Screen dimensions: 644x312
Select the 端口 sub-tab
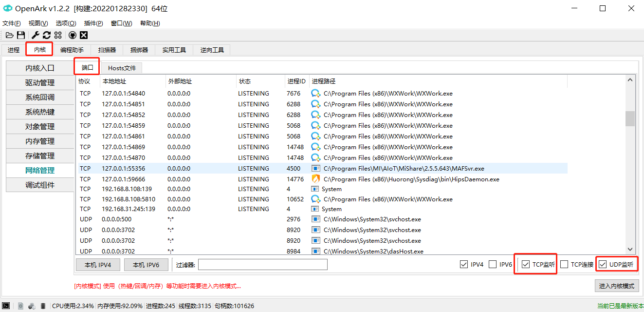(x=87, y=67)
